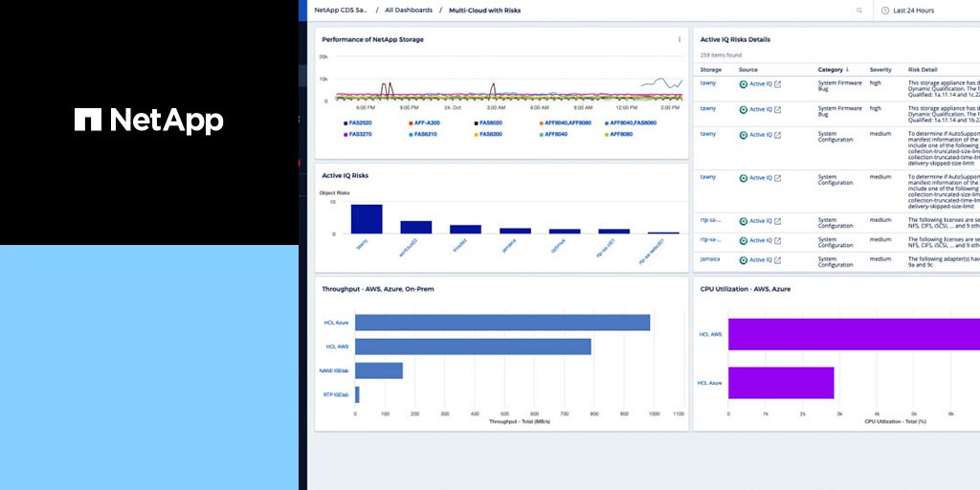
Task: Open the Performance of NetApp Storage kebab menu
Action: click(679, 39)
